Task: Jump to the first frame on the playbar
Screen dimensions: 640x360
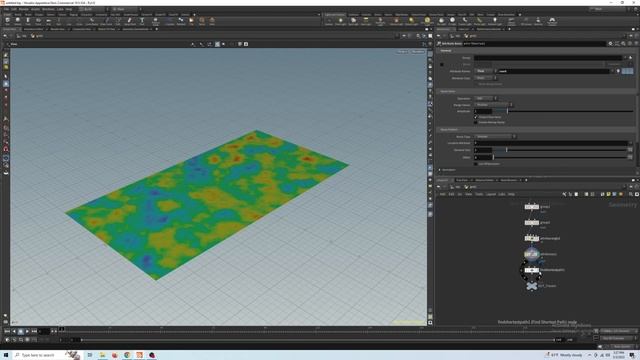Action: (x=7, y=331)
